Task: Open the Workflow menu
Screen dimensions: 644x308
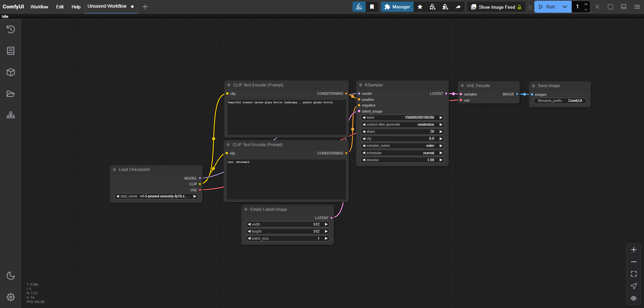Action: coord(39,7)
